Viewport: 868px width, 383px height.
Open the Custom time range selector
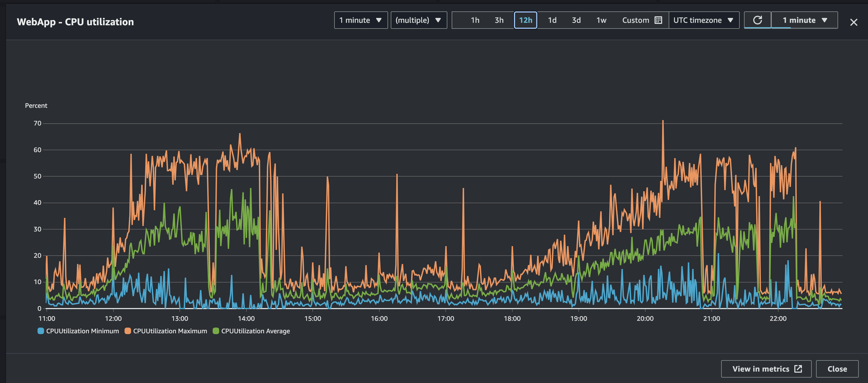pos(636,20)
